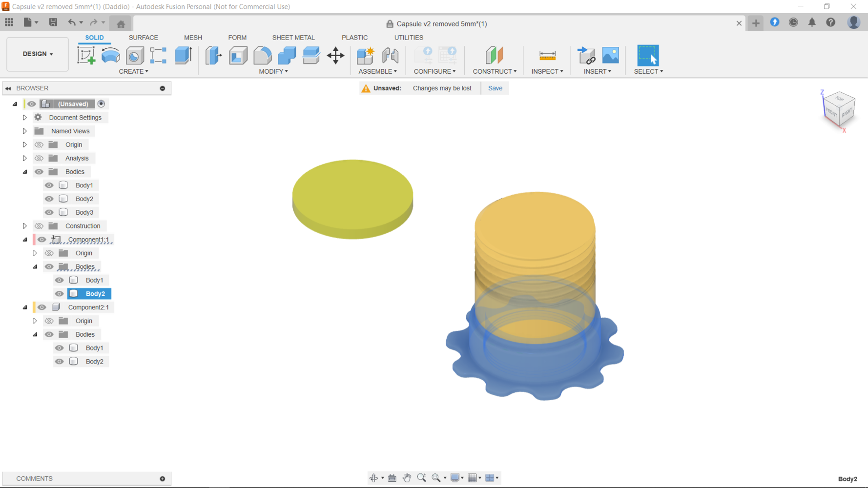868x488 pixels.
Task: Open the CREATE dropdown menu
Action: [133, 71]
